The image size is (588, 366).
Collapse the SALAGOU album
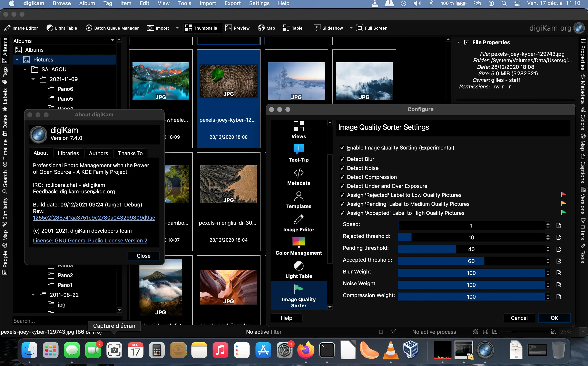[25, 69]
